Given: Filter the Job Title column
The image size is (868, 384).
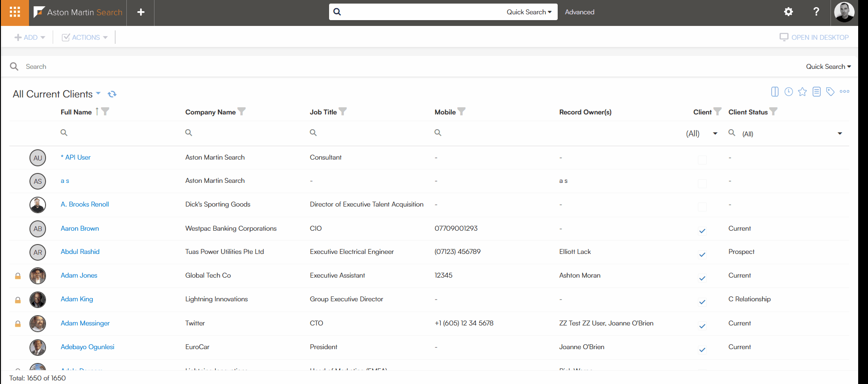Looking at the screenshot, I should tap(342, 111).
